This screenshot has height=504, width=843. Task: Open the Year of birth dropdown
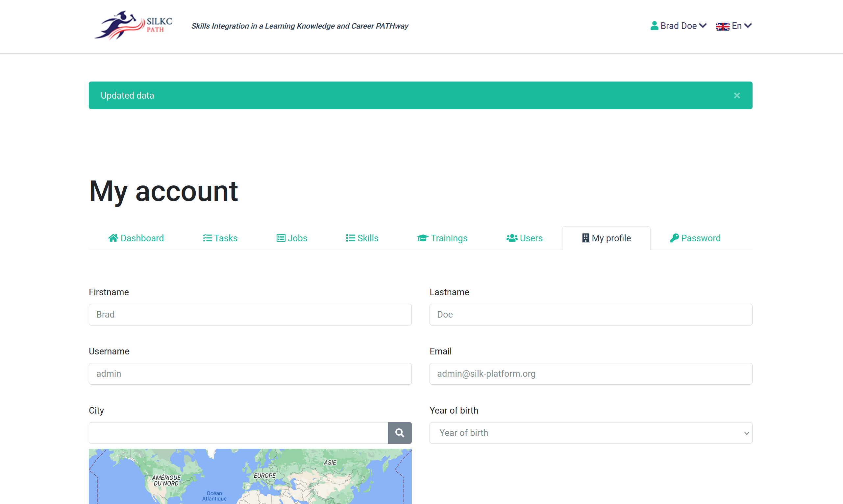pyautogui.click(x=590, y=433)
